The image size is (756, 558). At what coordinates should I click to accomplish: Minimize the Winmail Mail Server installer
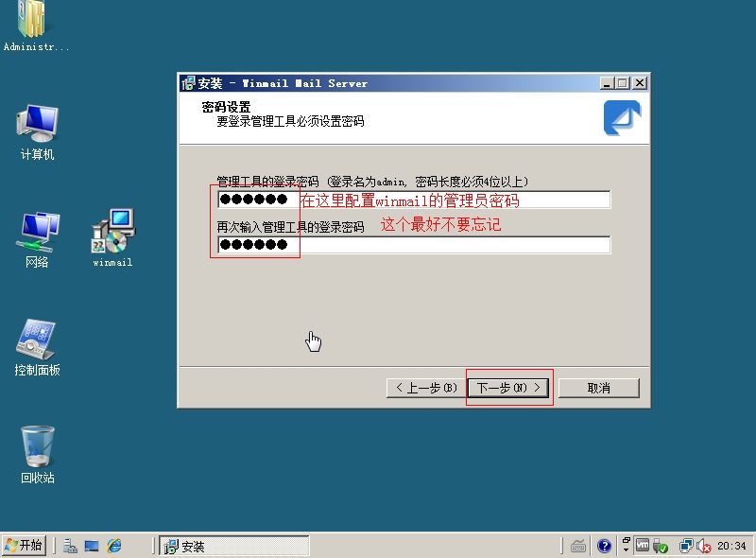607,83
